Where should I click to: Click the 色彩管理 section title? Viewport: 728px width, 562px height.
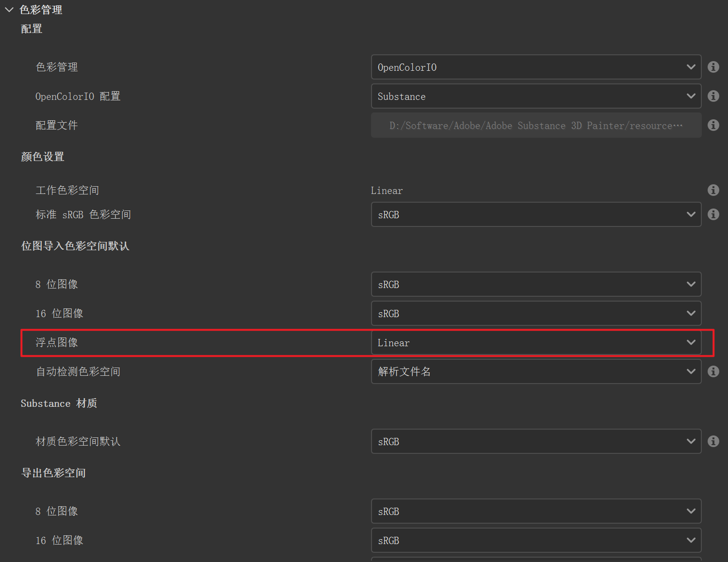point(41,10)
